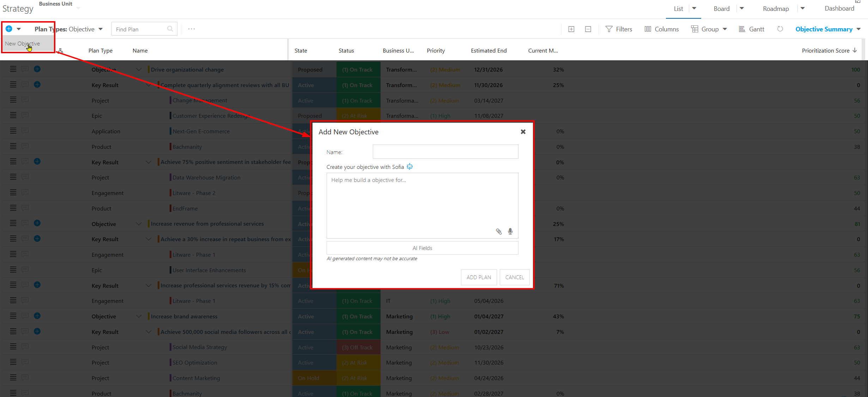Open row menu for Next-Gen E-commerce
This screenshot has height=397, width=868.
[13, 130]
